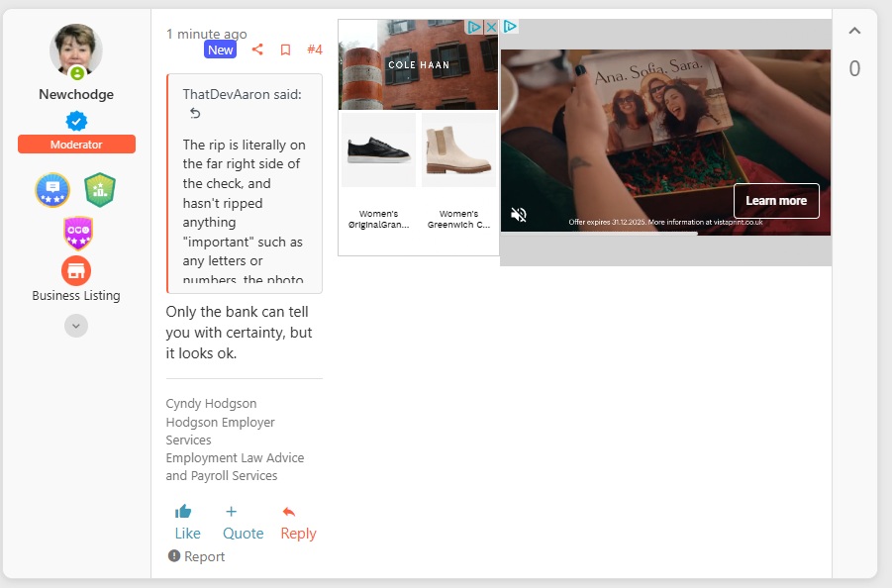
Task: Jump to ThatDevAaron's original quoted post
Action: tap(195, 113)
